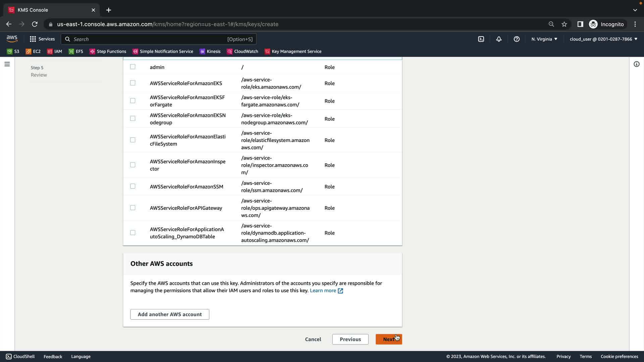Viewport: 644px width, 362px height.
Task: Check the admin role checkbox
Action: click(x=133, y=67)
